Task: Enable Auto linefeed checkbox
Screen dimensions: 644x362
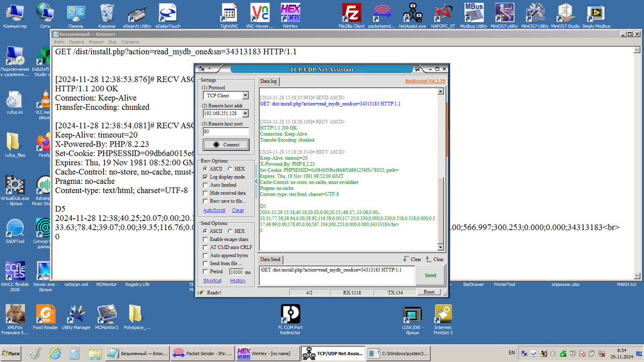Action: 206,185
